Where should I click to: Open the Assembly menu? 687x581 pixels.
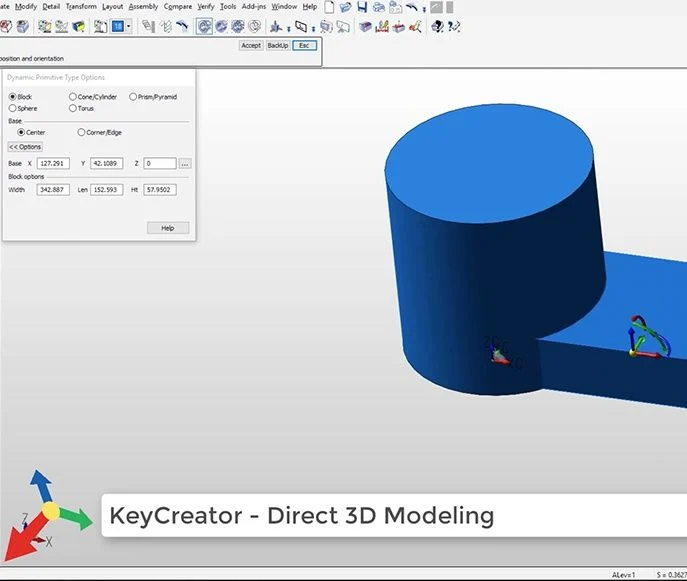pyautogui.click(x=143, y=7)
